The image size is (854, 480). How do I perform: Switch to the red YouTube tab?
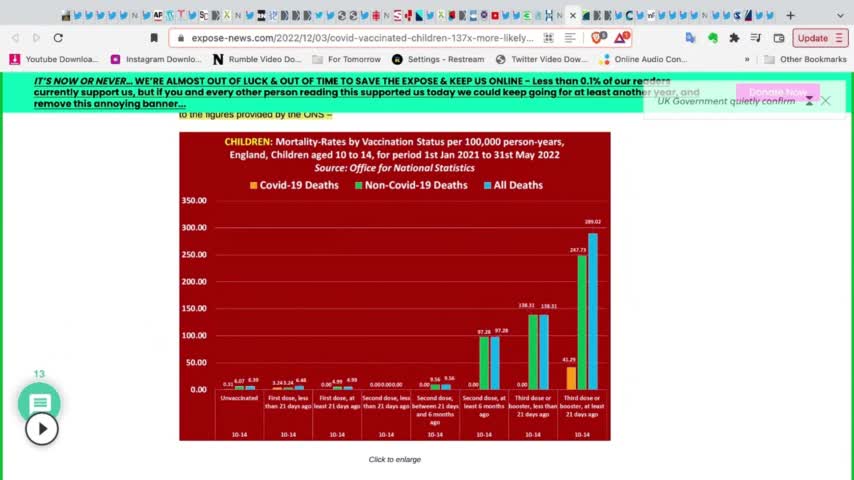[x=495, y=16]
